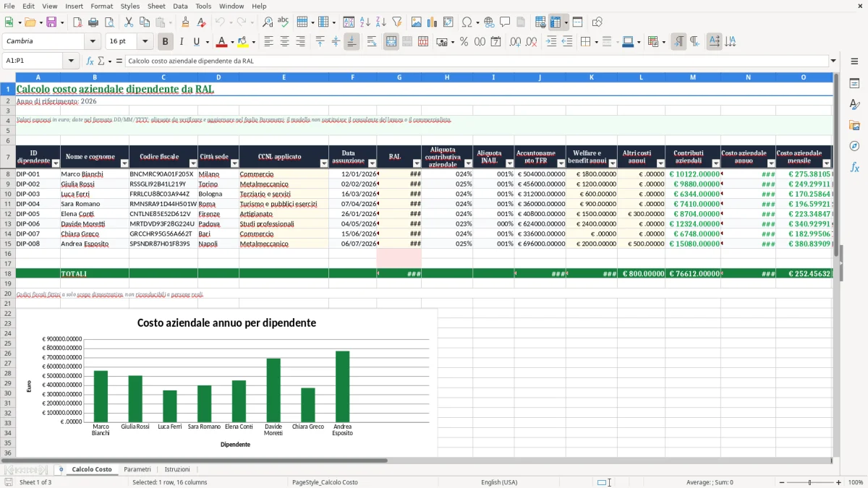Screen dimensions: 868x488
Task: Toggle Center Horizontally alignment
Action: point(285,42)
